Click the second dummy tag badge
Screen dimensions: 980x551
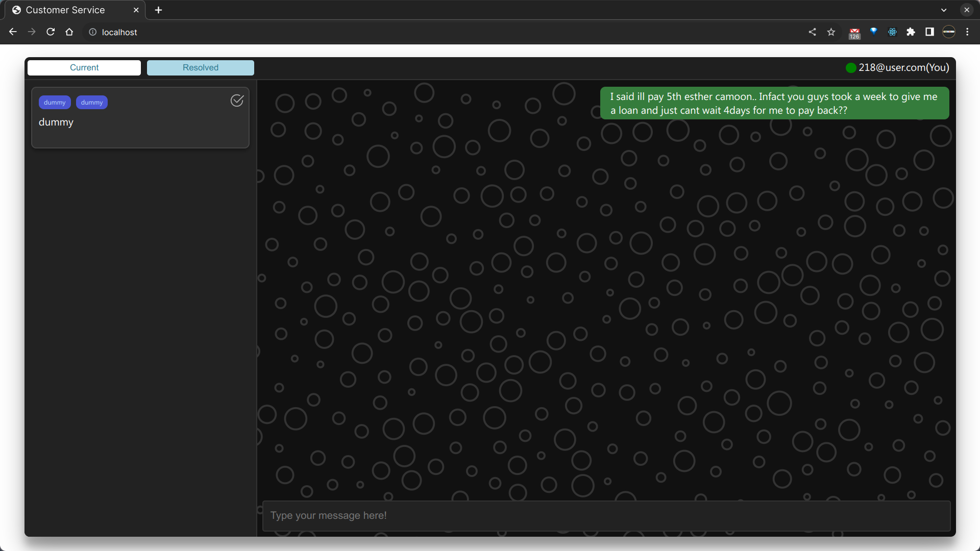(92, 103)
